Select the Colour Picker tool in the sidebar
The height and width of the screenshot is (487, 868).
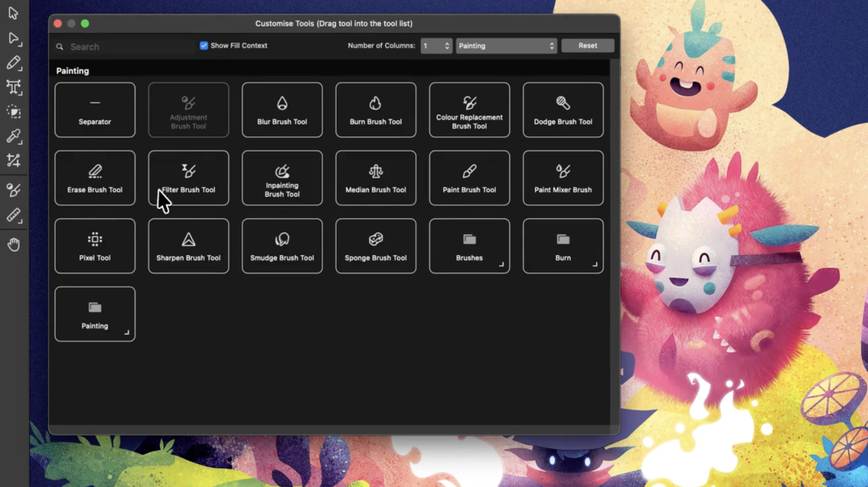point(14,136)
